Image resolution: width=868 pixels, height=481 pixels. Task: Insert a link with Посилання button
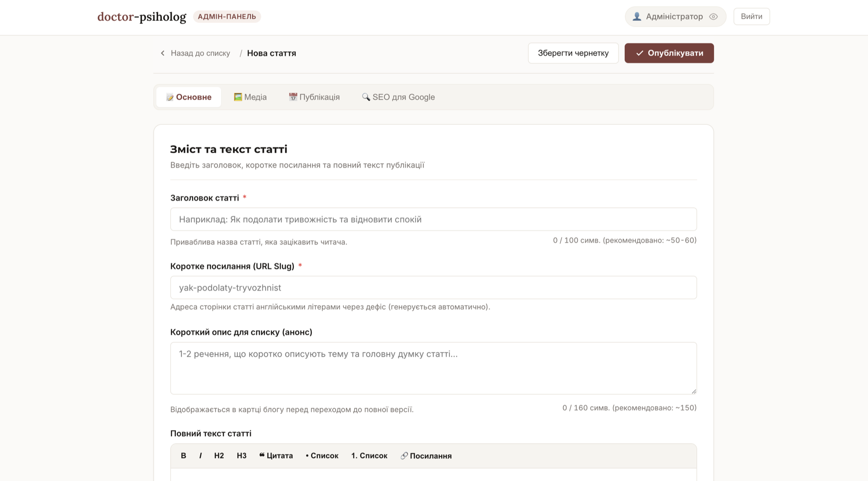coord(426,456)
